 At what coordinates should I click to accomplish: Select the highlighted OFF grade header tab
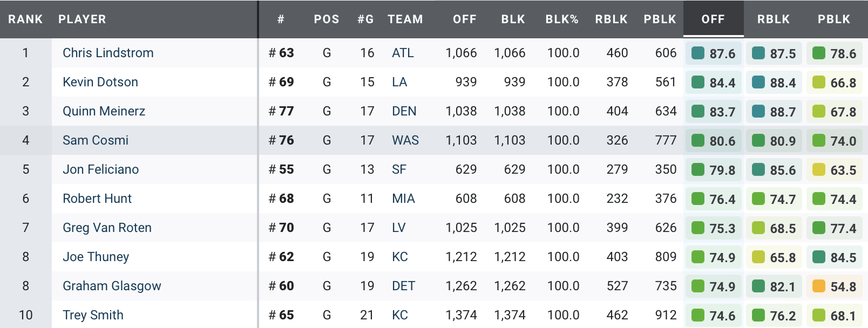click(x=713, y=19)
